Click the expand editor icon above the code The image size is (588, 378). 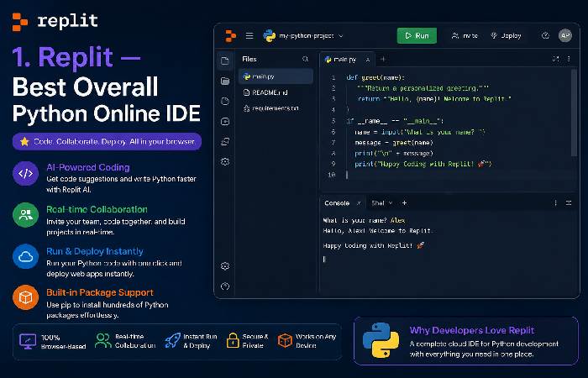click(x=555, y=59)
